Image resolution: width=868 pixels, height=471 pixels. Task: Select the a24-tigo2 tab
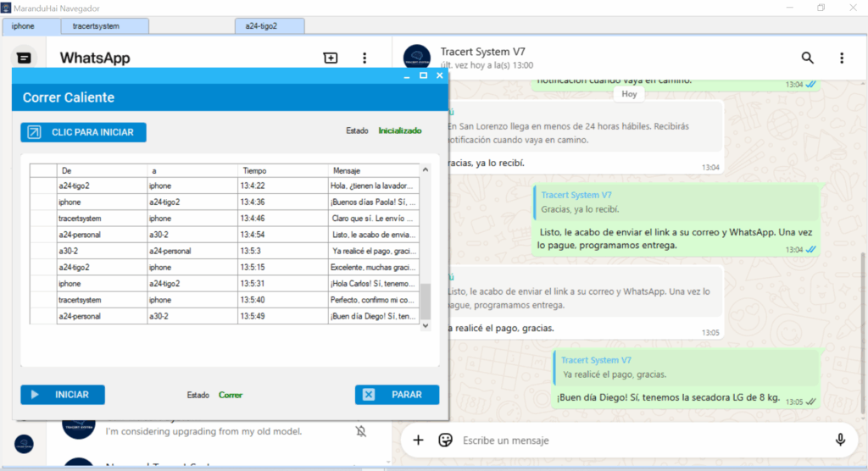pos(268,26)
